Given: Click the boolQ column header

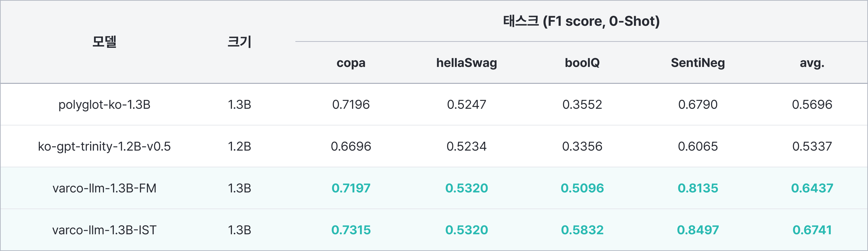Looking at the screenshot, I should point(582,63).
